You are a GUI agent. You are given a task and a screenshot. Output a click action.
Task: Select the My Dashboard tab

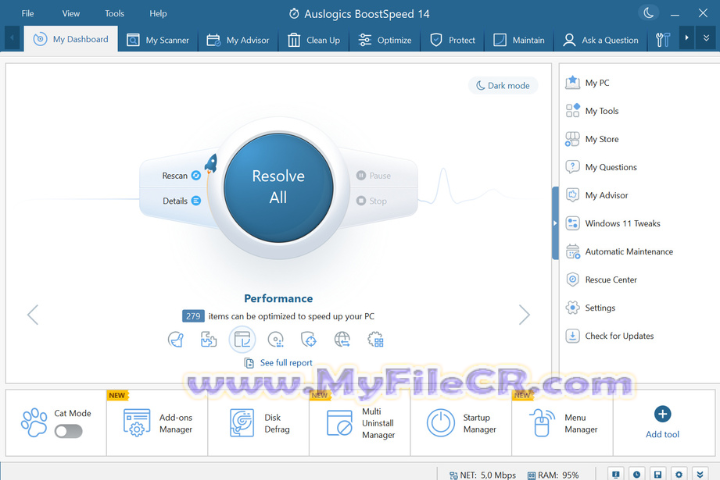coord(71,39)
